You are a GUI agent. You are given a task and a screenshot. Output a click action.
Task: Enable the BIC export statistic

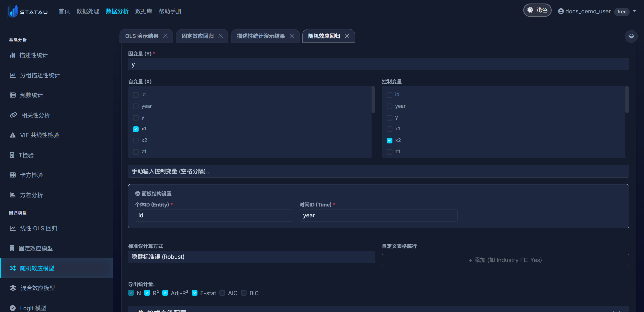(x=244, y=293)
